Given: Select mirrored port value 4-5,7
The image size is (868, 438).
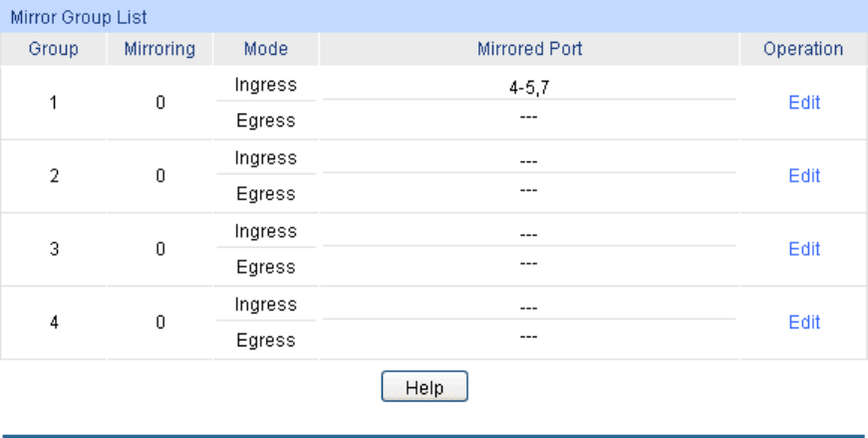Looking at the screenshot, I should click(x=528, y=88).
